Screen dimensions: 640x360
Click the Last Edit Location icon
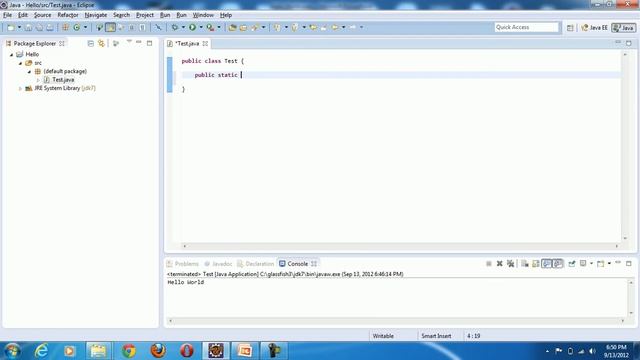pyautogui.click(x=313, y=27)
